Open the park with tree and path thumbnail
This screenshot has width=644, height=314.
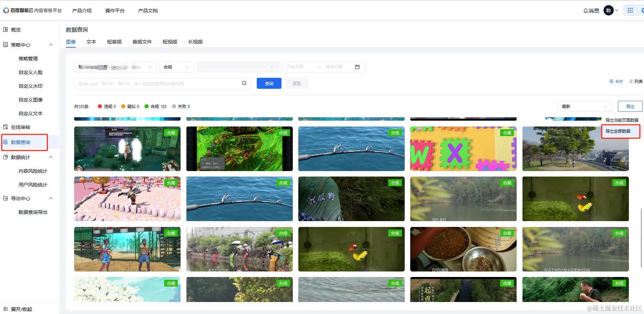[575, 149]
